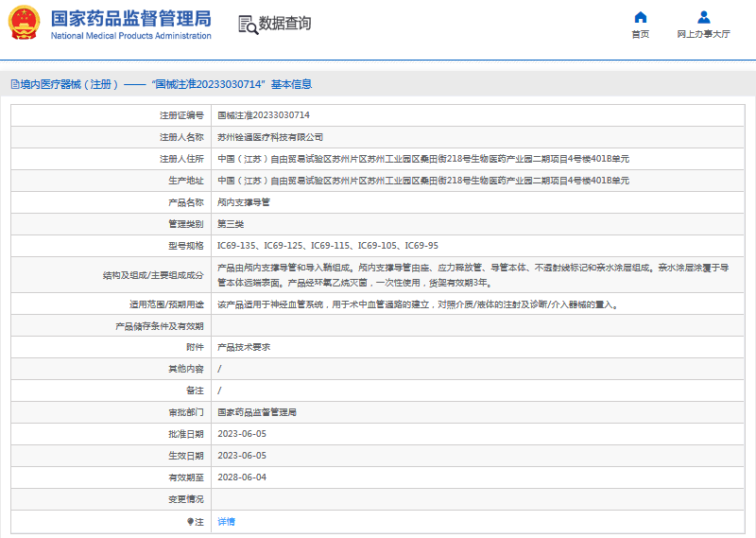Screen dimensions: 756x538
Task: Click model specs IC69-135、IC69-125 value
Action: point(328,246)
